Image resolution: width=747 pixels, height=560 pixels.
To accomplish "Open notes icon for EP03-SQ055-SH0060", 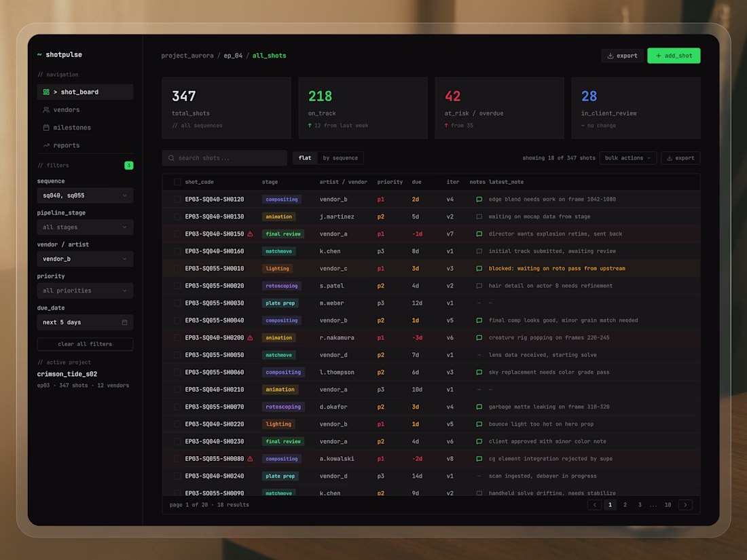I will point(479,373).
